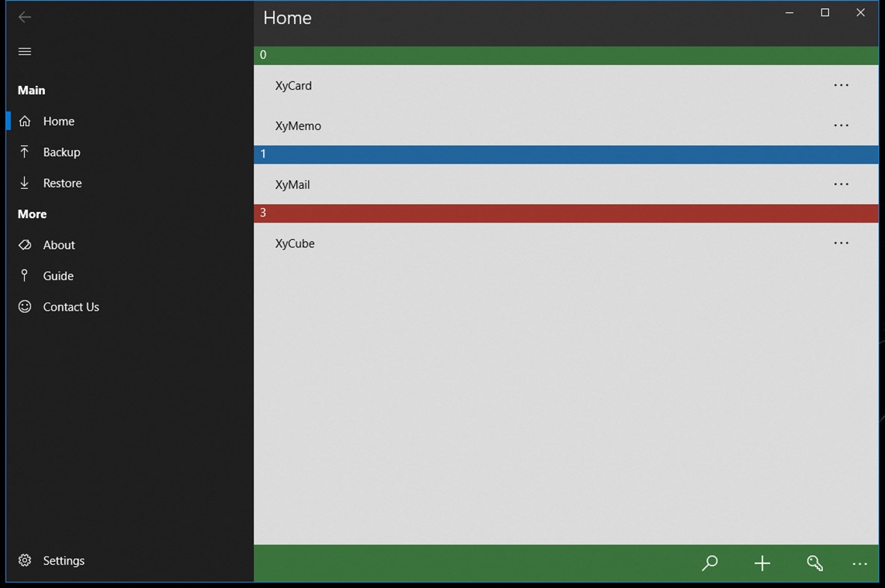The image size is (885, 588).
Task: Open the Guide page
Action: click(x=130, y=276)
